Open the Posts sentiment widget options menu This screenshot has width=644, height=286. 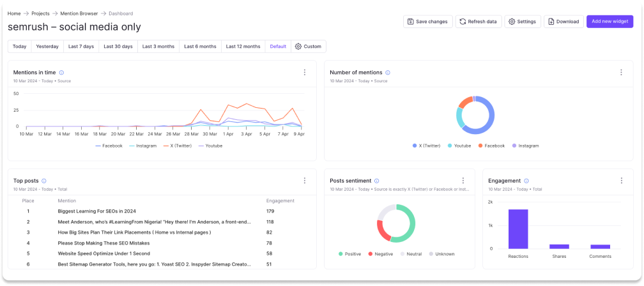[463, 181]
